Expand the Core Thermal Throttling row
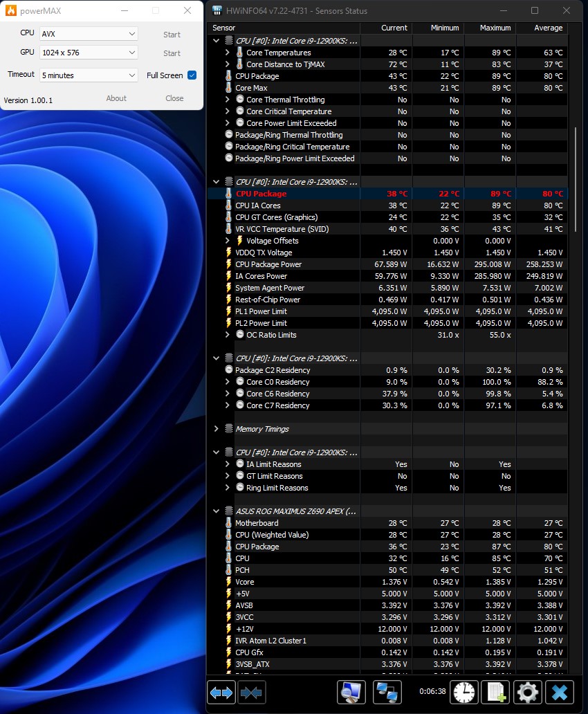This screenshot has width=588, height=714. 228,99
